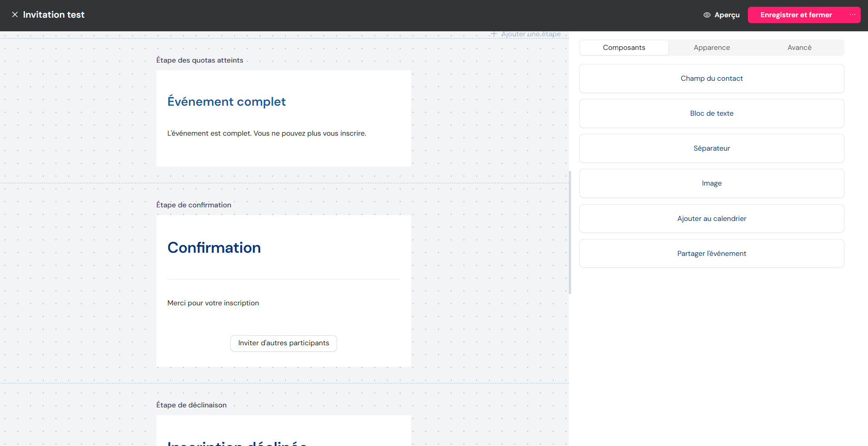Select text "L'événement est complet. Vous ne pouvez plus vous inscrire."
868x446 pixels.
(x=267, y=133)
